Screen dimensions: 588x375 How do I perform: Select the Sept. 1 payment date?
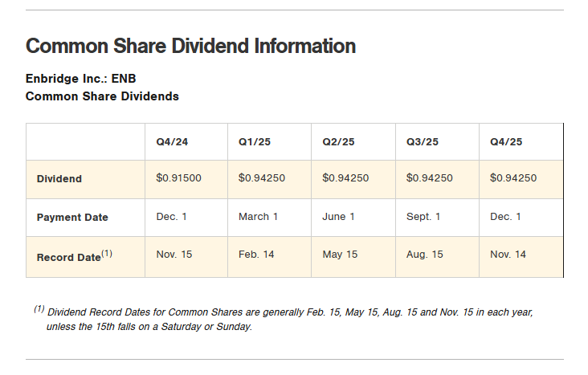tap(425, 217)
